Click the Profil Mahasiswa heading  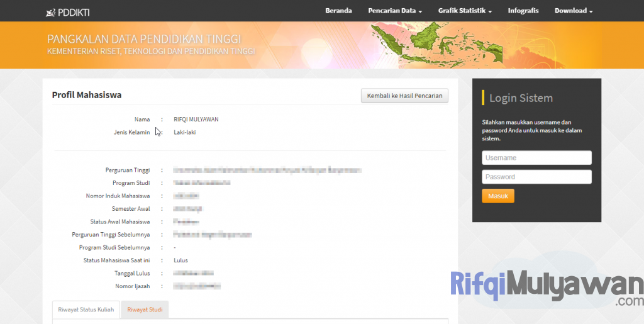tap(87, 95)
